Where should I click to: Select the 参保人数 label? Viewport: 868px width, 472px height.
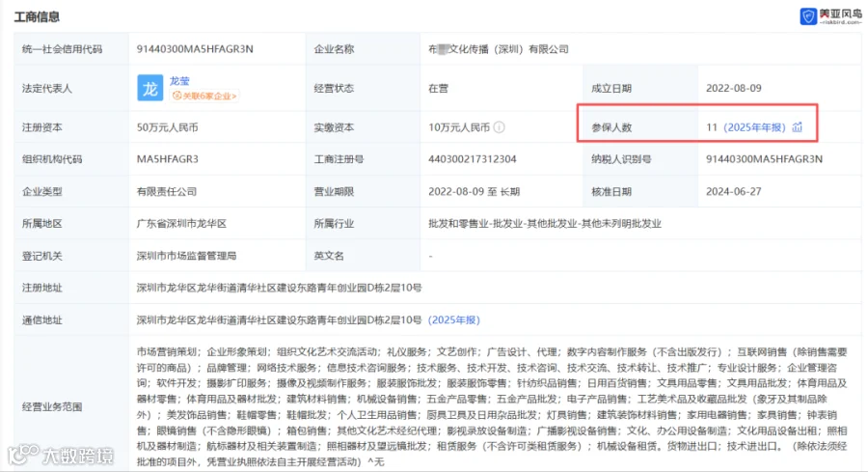tap(611, 127)
